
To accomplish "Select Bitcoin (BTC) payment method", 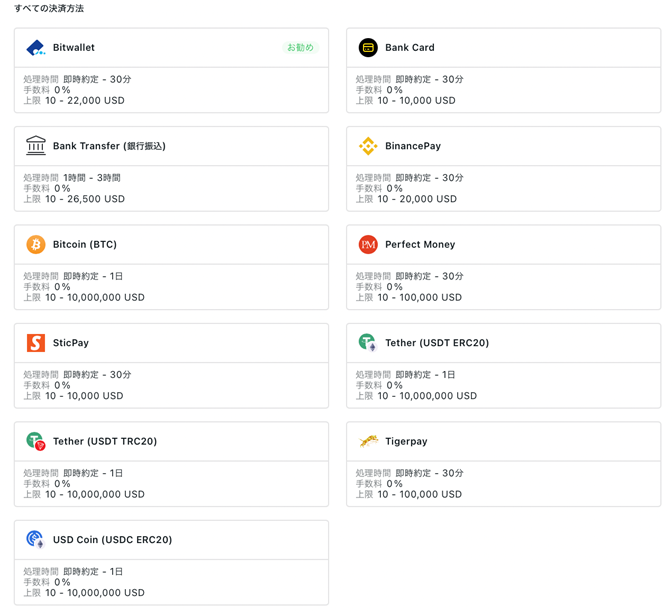I will point(171,267).
